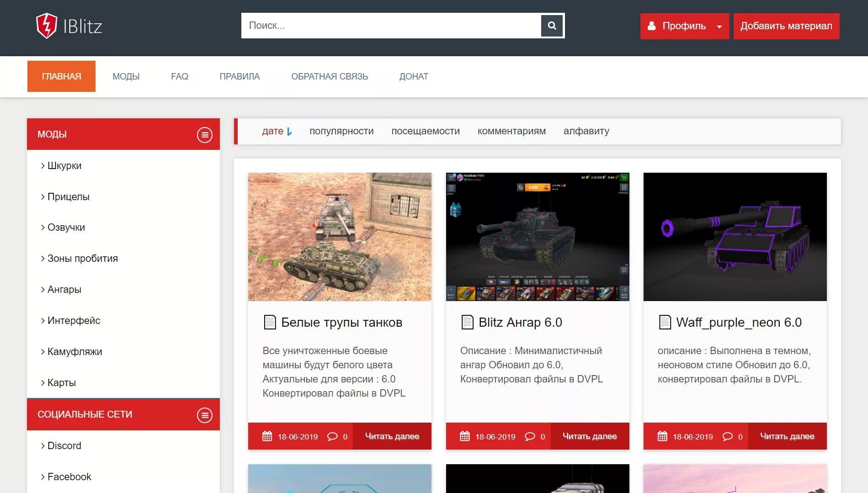868x493 pixels.
Task: Collapse the СОЦИАЛЬНЫЕ СЕТИ panel icon
Action: [204, 415]
